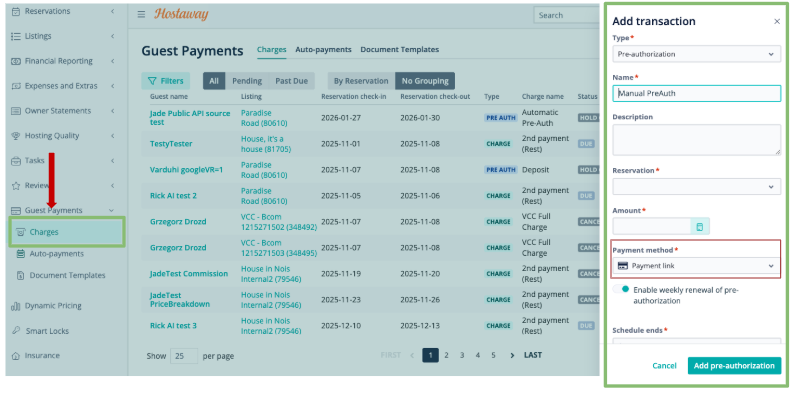
Task: Click the Owner Statements sidebar icon
Action: point(16,111)
